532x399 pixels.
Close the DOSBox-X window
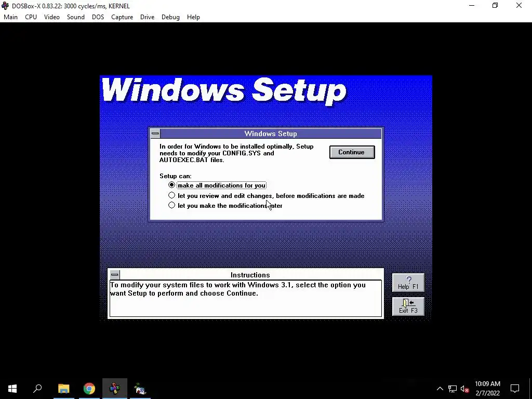[519, 5]
